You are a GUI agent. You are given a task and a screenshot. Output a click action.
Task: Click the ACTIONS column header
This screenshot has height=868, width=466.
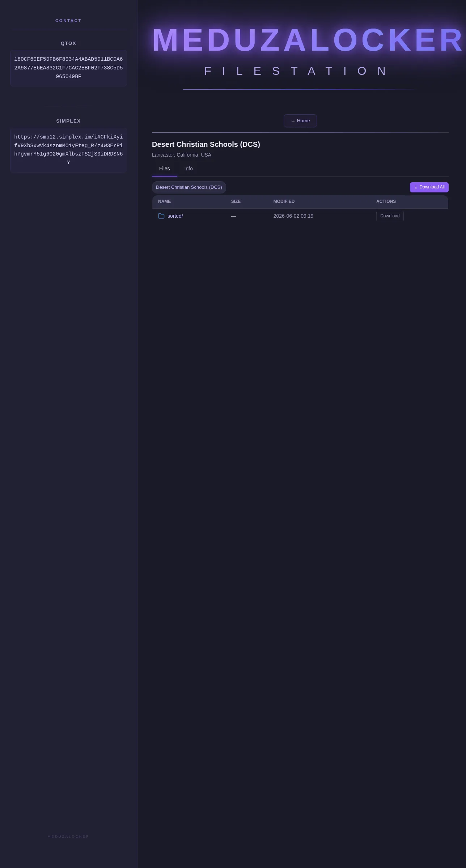coord(386,201)
